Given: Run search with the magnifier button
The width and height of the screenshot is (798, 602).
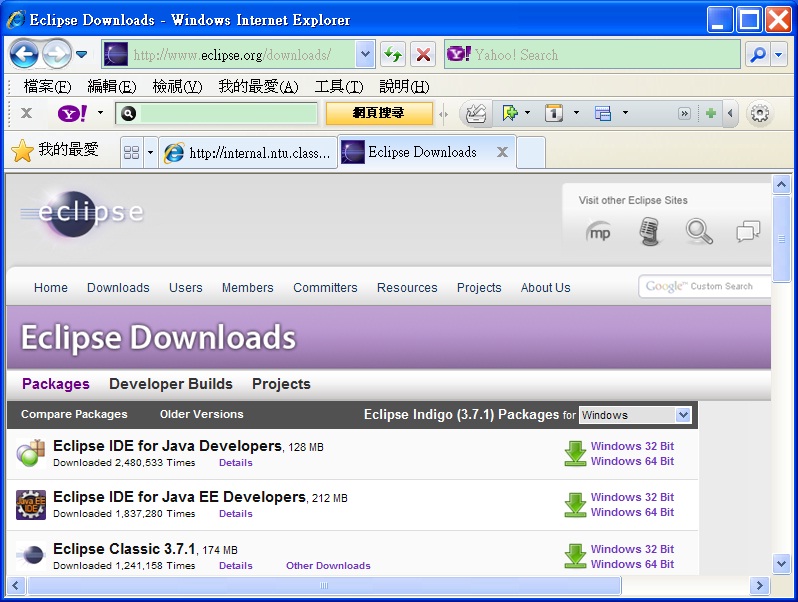Looking at the screenshot, I should (x=758, y=54).
